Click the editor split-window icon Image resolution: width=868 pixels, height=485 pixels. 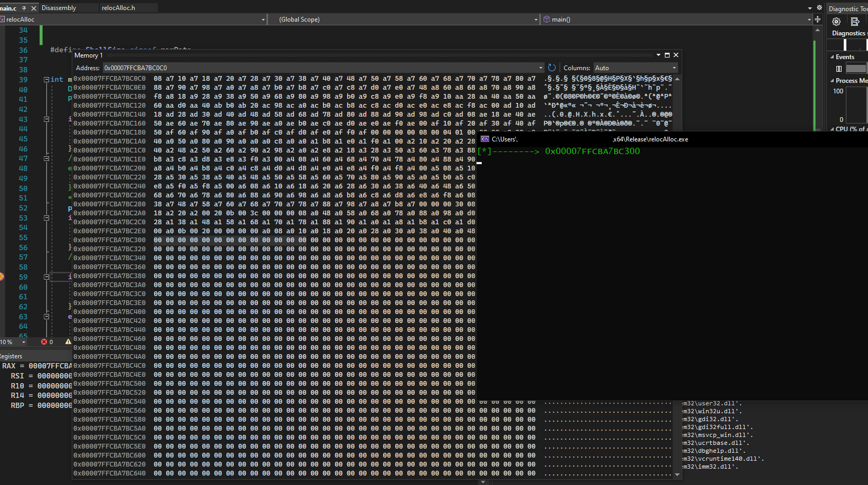pos(817,20)
